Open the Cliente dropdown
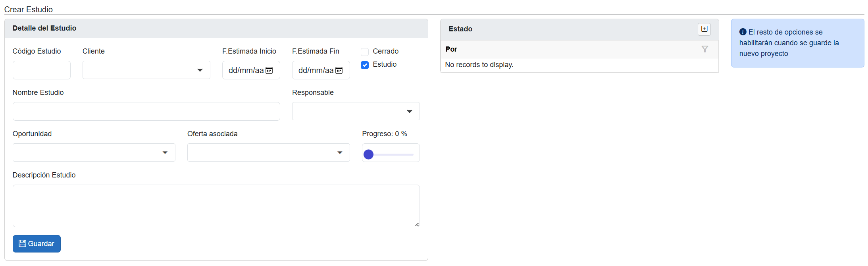Screen dimensions: 868x266 146,70
